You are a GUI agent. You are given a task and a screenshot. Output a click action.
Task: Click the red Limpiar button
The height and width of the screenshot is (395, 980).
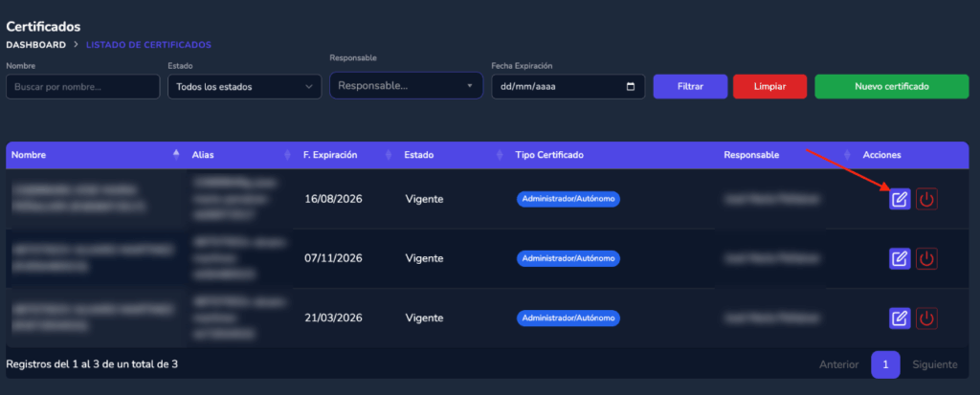pyautogui.click(x=769, y=86)
